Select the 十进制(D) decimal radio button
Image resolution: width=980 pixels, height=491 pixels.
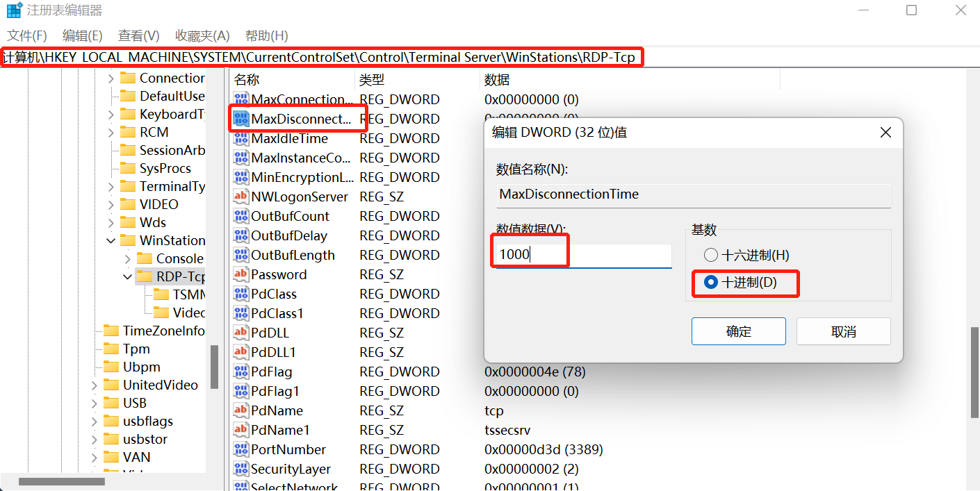[x=710, y=283]
